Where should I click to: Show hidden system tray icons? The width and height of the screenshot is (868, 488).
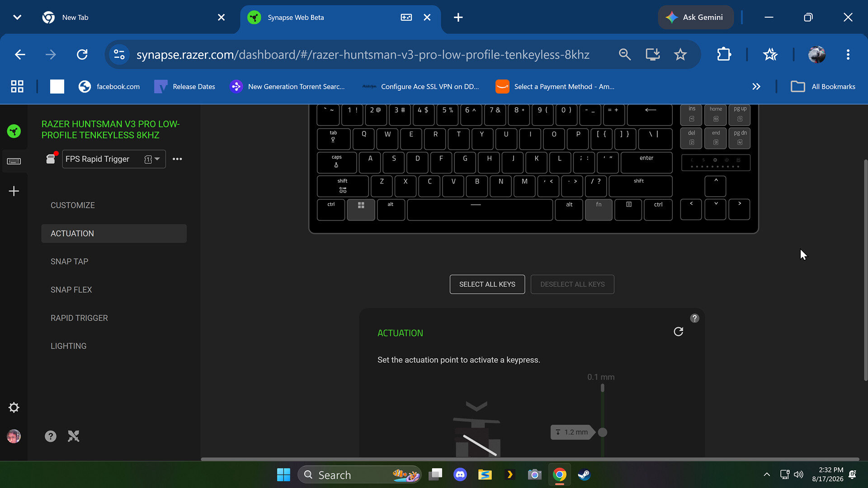[767, 474]
